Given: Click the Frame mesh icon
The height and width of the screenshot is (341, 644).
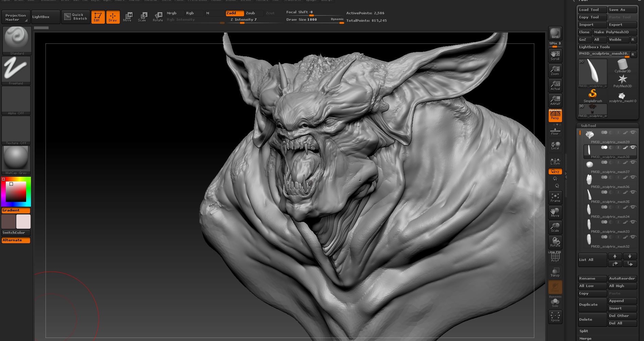Looking at the screenshot, I should coord(555,197).
